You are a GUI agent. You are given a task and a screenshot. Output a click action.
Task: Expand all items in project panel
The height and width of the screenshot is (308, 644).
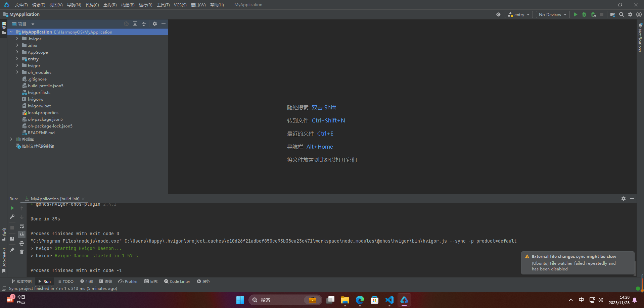[135, 24]
